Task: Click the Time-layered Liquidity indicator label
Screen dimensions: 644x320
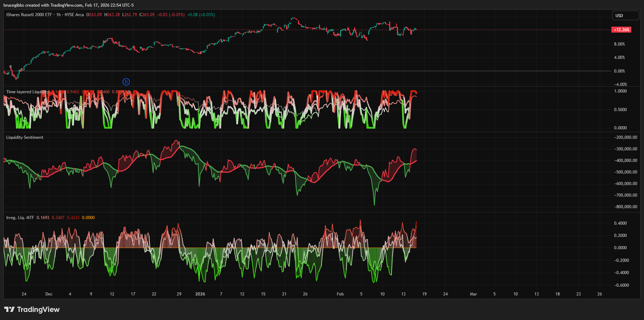Action: point(27,92)
